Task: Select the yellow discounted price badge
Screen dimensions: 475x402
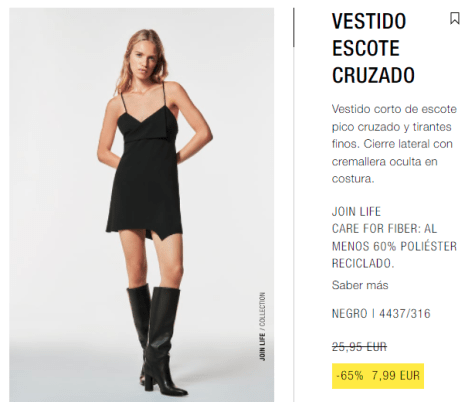Action: coord(378,376)
